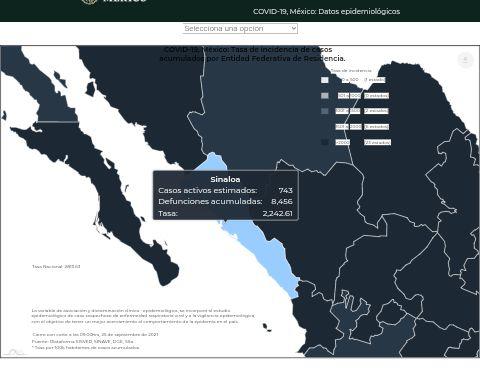The width and height of the screenshot is (480, 376).
Task: Click the '2,242.61' rate value
Action: tap(278, 213)
